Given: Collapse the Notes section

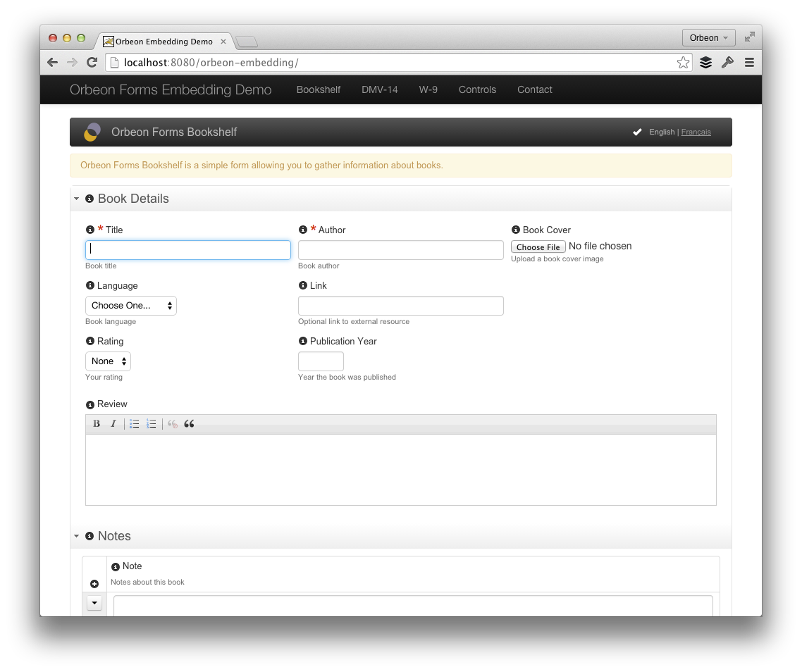Looking at the screenshot, I should (77, 536).
